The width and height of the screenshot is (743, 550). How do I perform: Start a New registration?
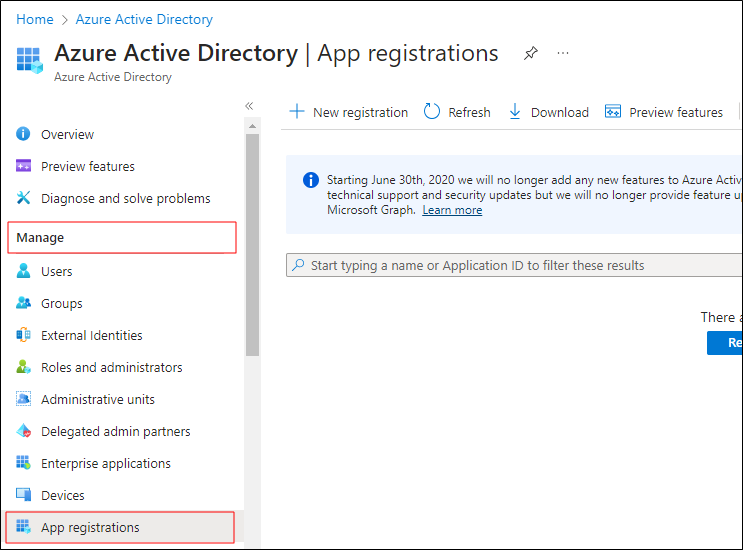349,112
